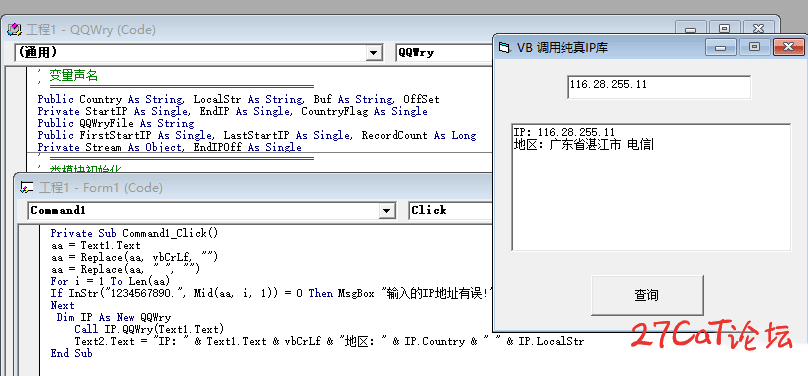
Task: Click the line starting 'If InStr("1234567890."'
Action: [272, 294]
